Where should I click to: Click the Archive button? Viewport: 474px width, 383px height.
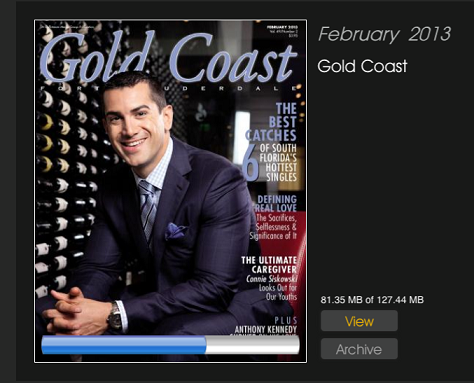359,349
